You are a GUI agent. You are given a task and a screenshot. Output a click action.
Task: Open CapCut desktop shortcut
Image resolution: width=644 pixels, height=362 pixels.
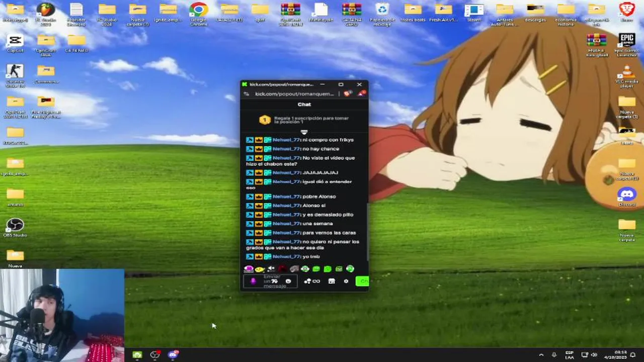point(15,44)
